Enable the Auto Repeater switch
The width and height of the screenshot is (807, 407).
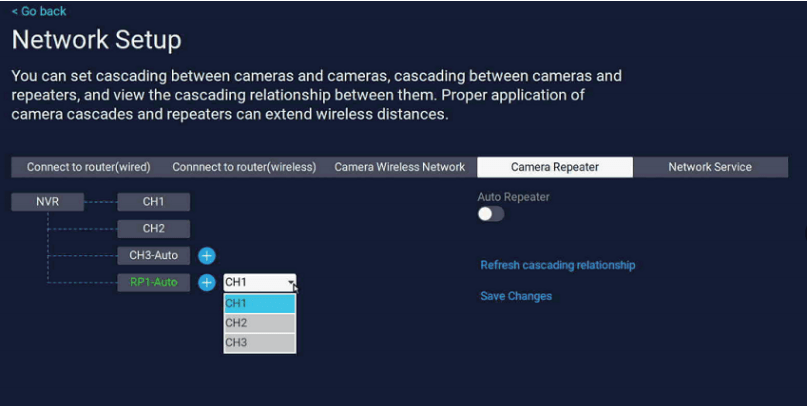491,214
